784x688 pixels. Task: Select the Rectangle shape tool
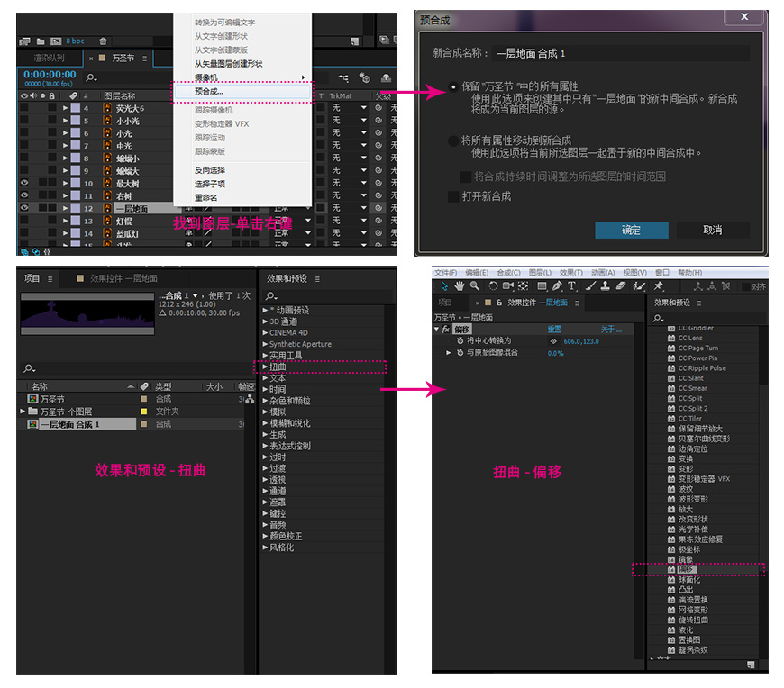click(x=542, y=286)
